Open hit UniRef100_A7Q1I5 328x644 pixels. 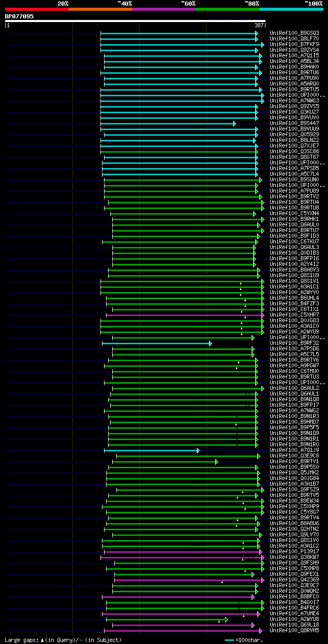(x=294, y=55)
